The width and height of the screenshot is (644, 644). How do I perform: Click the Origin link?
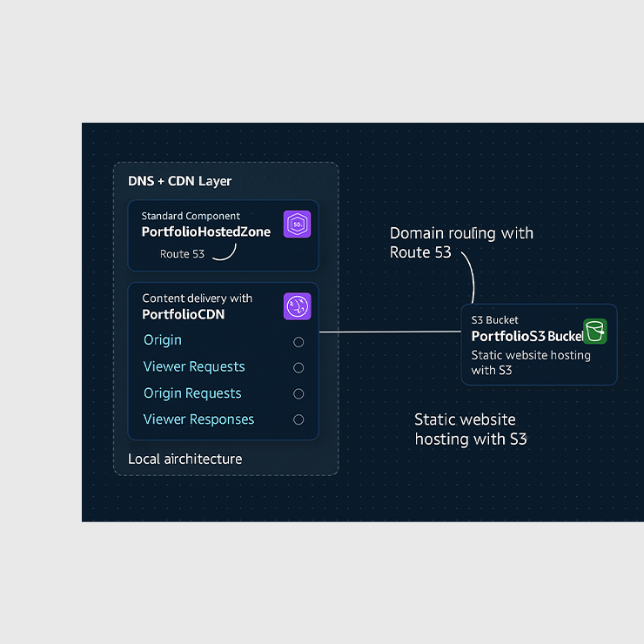tap(163, 340)
